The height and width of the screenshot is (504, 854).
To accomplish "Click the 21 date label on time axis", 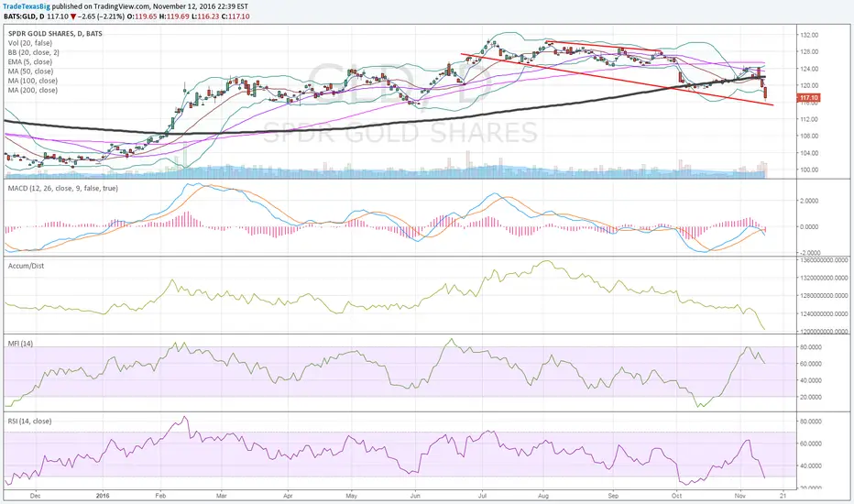I will pos(783,496).
